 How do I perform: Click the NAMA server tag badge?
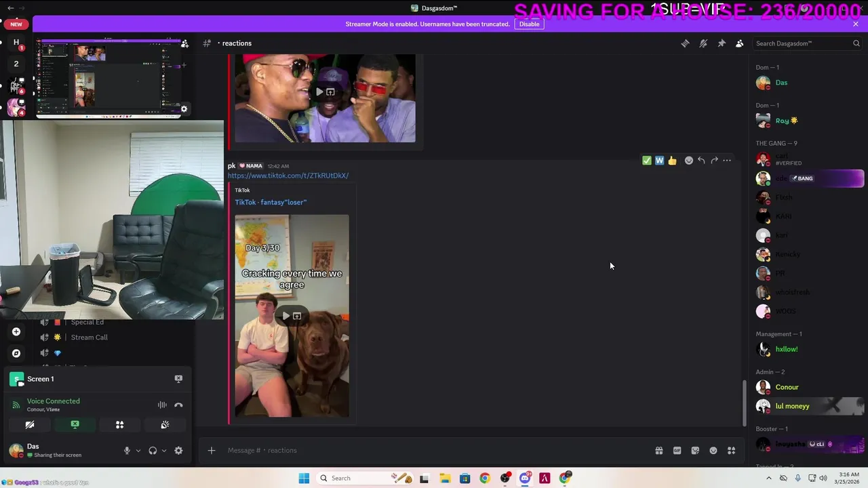(x=251, y=166)
